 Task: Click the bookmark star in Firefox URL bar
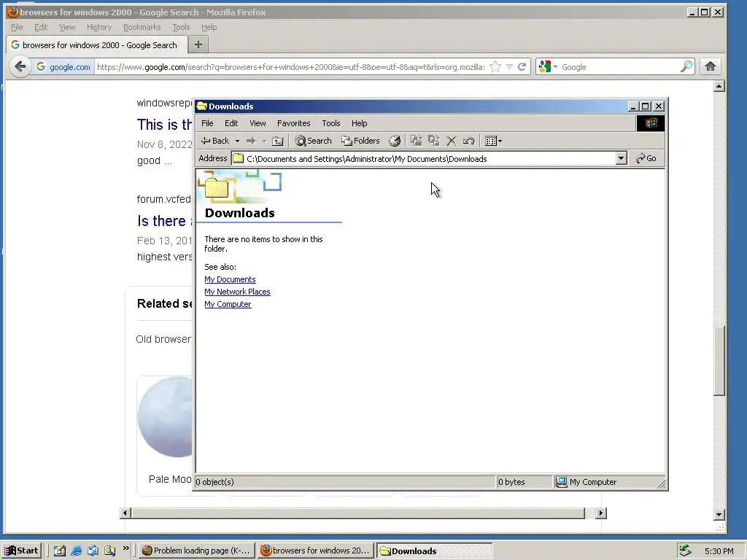pyautogui.click(x=495, y=67)
